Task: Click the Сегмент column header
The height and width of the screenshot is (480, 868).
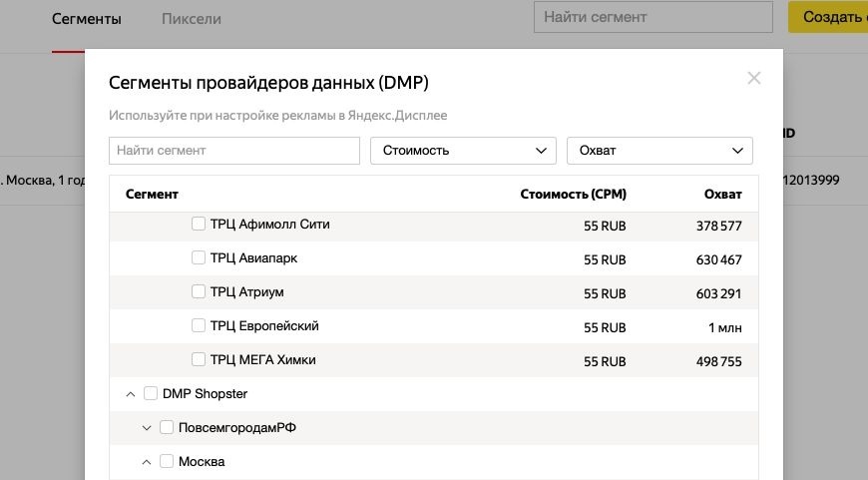Action: click(x=152, y=195)
